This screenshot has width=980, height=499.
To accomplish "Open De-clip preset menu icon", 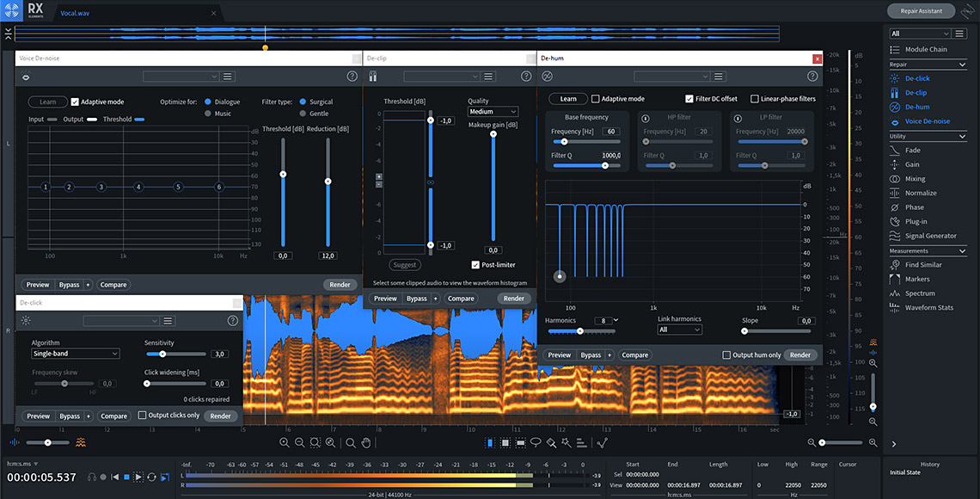I will (488, 77).
